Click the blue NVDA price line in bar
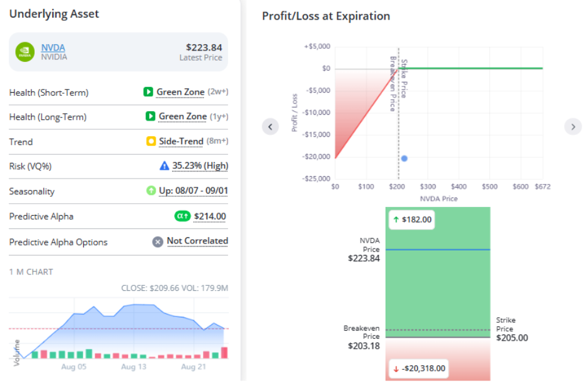This screenshot has height=388, width=588. point(437,250)
